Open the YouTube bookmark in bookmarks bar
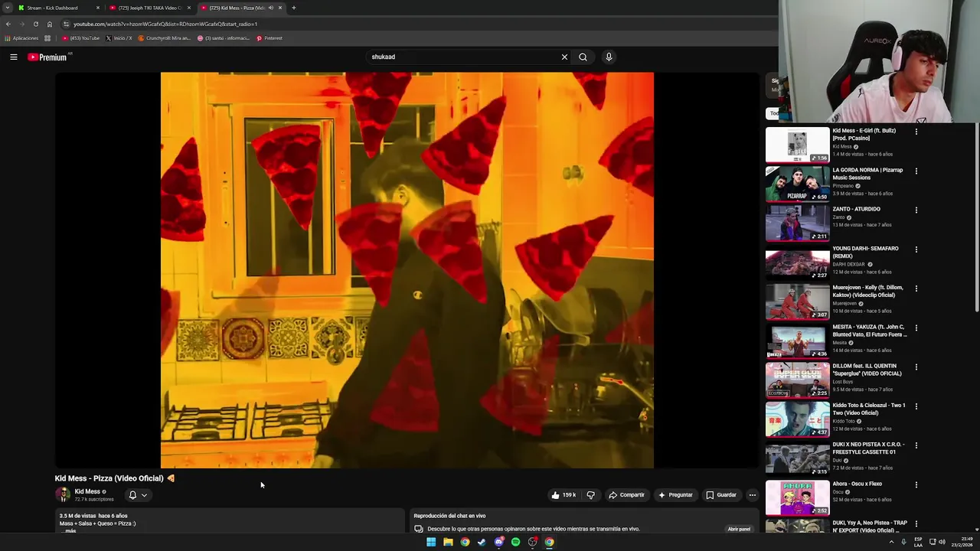 [80, 38]
